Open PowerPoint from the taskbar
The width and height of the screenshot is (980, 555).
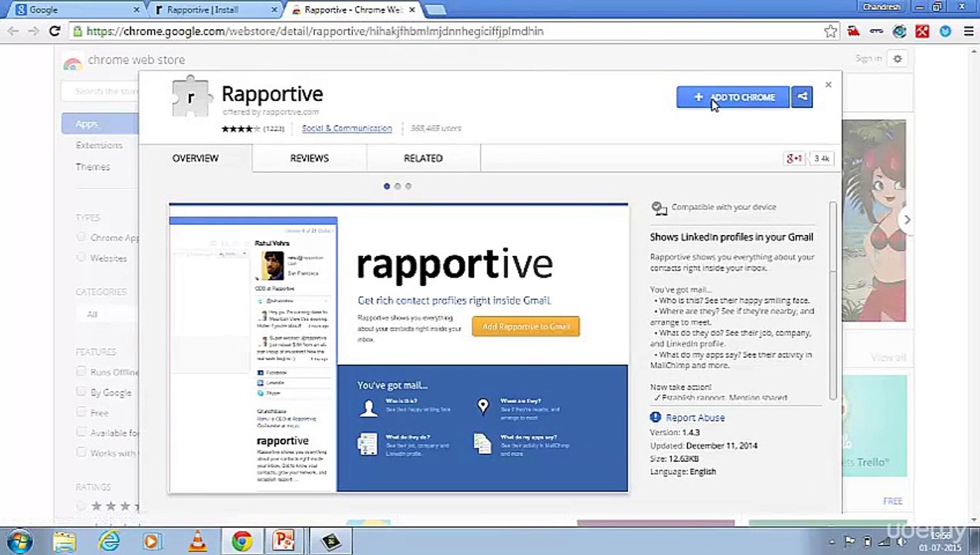(x=284, y=542)
